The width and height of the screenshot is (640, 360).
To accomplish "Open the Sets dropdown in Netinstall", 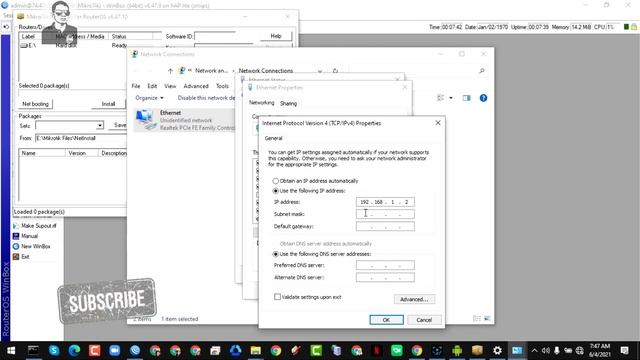I will 100,125.
